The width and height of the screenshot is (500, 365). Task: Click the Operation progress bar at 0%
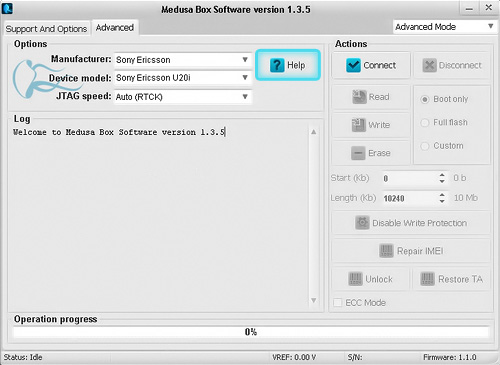[251, 332]
